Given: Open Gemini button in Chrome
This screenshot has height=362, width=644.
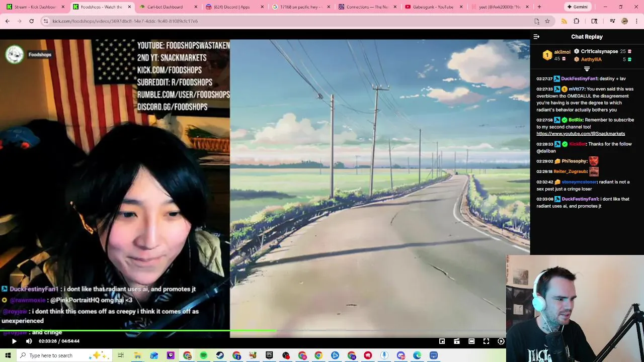Looking at the screenshot, I should click(577, 7).
